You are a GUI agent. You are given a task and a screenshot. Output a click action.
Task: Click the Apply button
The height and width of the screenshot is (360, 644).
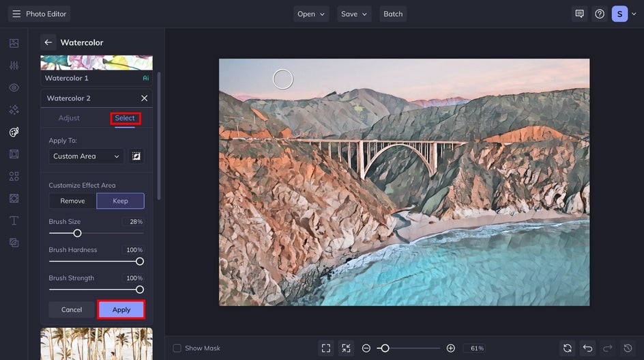click(x=121, y=310)
